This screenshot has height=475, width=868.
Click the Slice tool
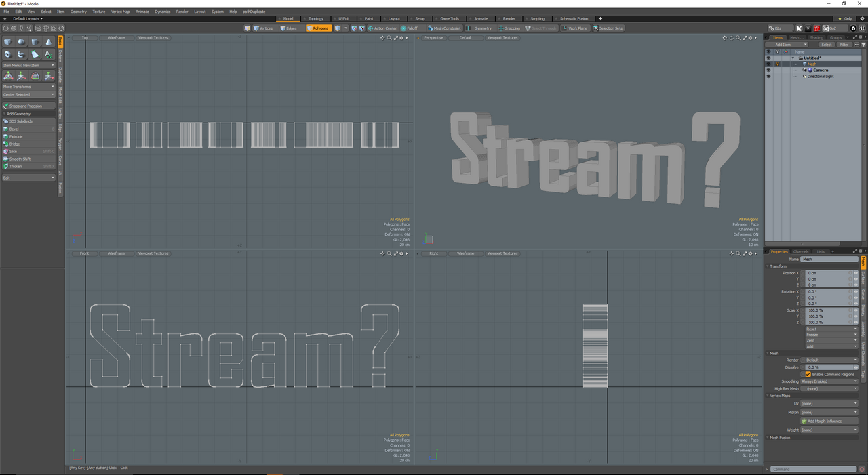[x=28, y=151]
